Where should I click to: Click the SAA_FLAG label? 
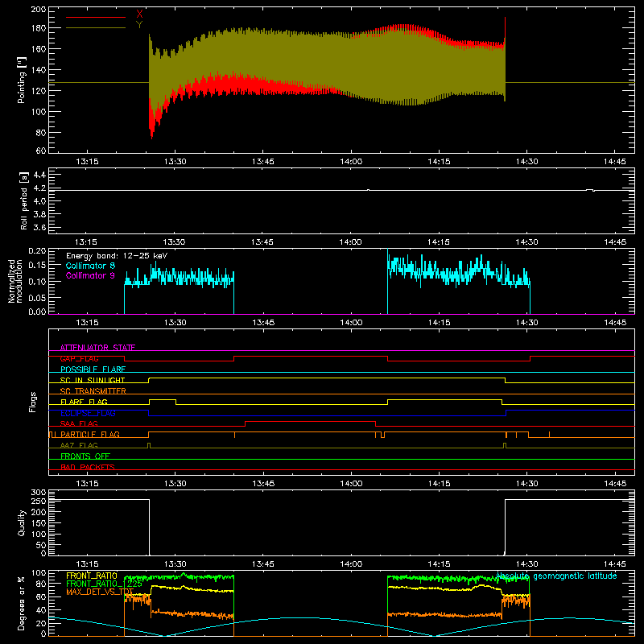coord(79,423)
